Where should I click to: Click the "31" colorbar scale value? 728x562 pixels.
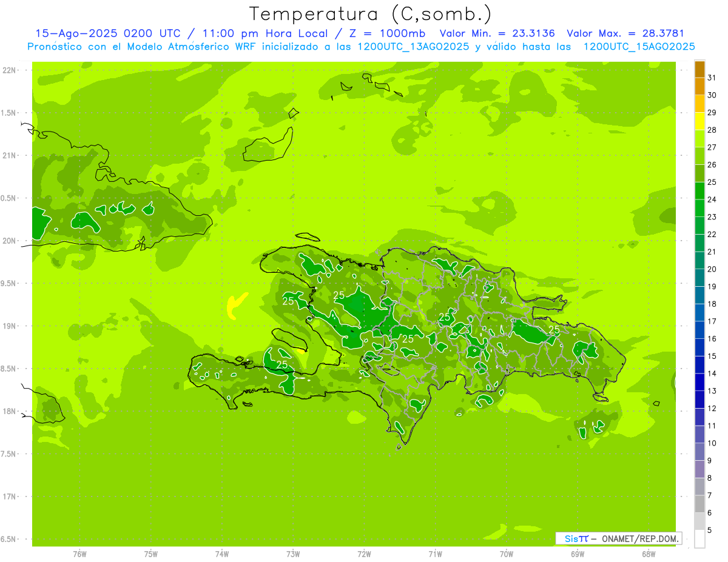[712, 78]
